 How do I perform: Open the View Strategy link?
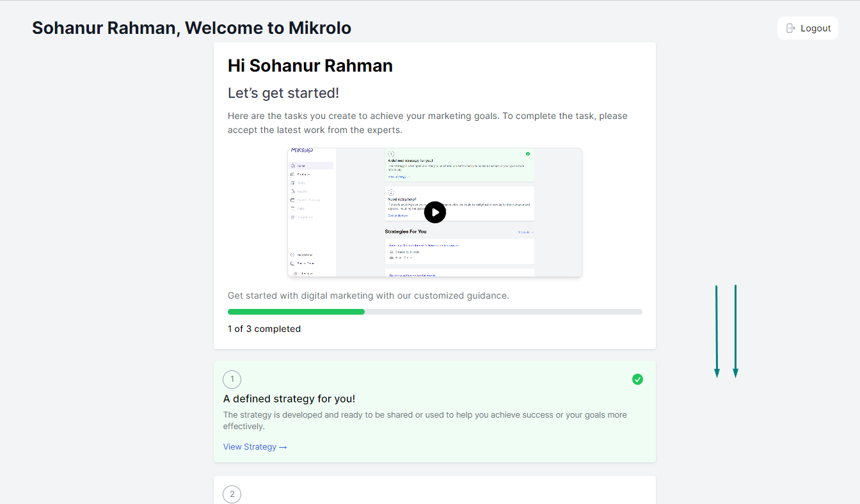tap(255, 447)
